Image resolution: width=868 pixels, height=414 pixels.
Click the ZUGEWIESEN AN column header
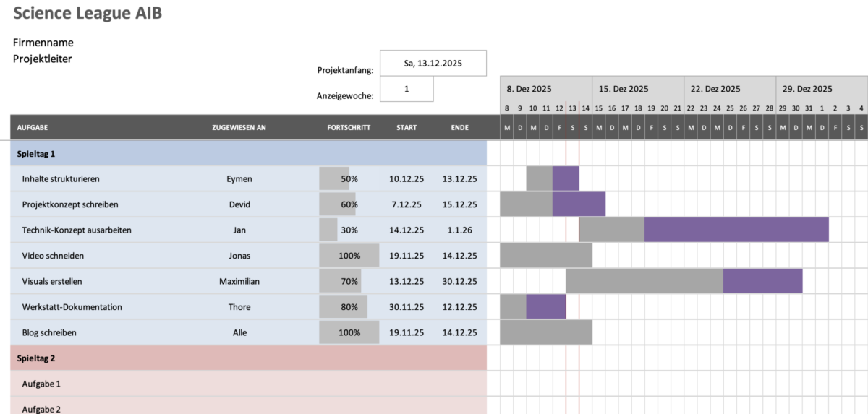coord(239,128)
